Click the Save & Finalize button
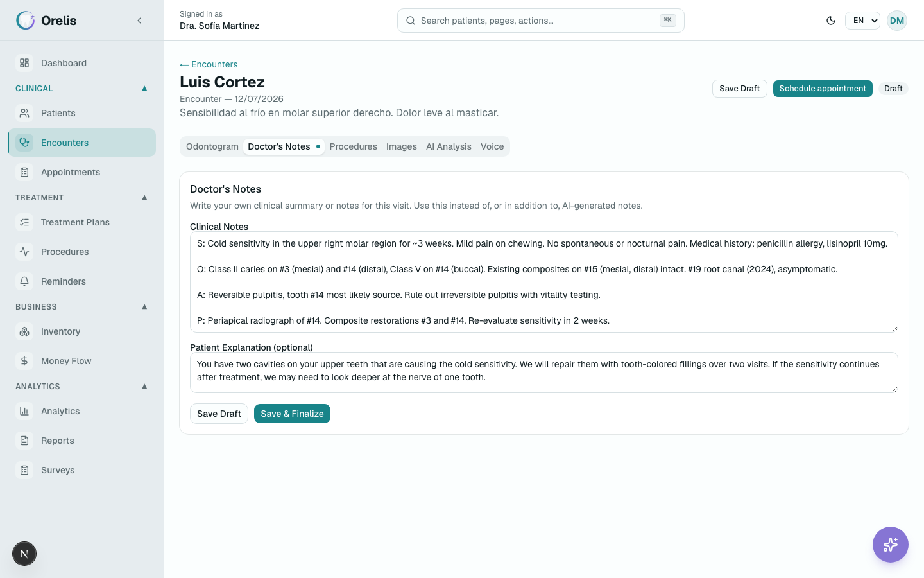Screen dimensions: 924x578 click(x=292, y=414)
